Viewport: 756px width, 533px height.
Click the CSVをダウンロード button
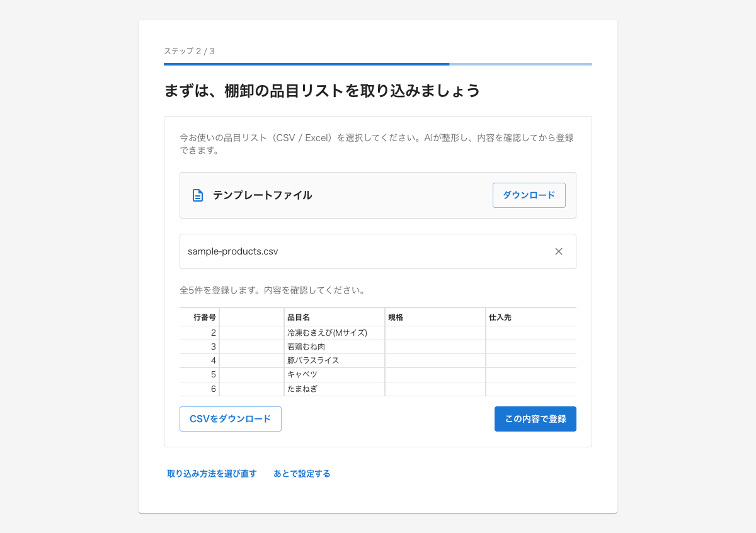pos(231,419)
